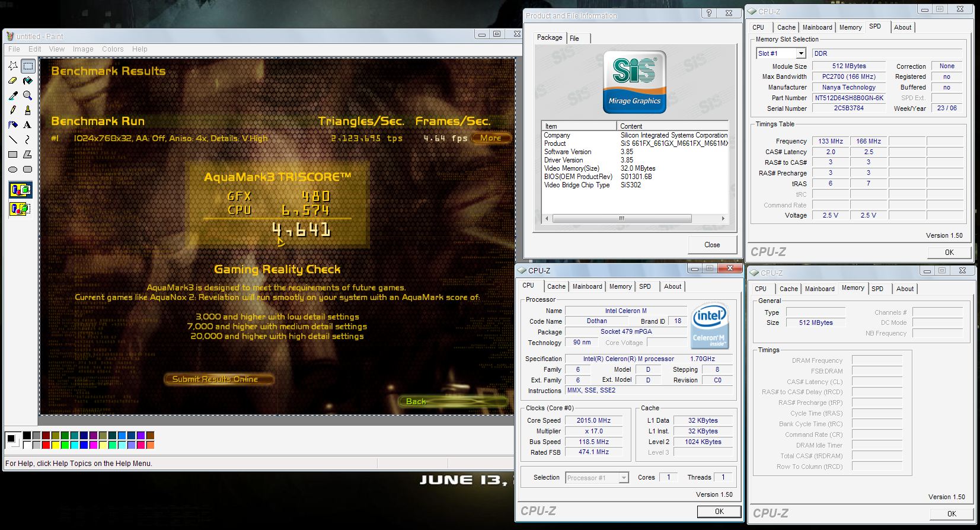Pick the orange color swatch
980x530 pixels.
click(x=150, y=445)
